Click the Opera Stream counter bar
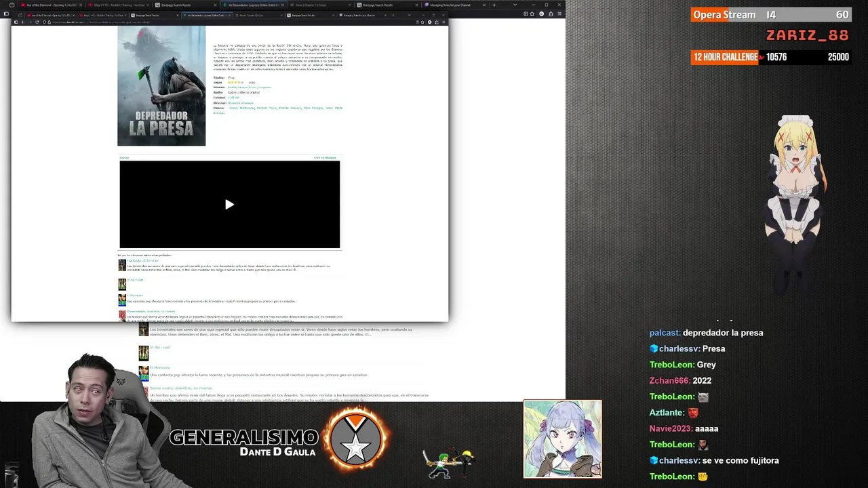The image size is (868, 488). (770, 14)
